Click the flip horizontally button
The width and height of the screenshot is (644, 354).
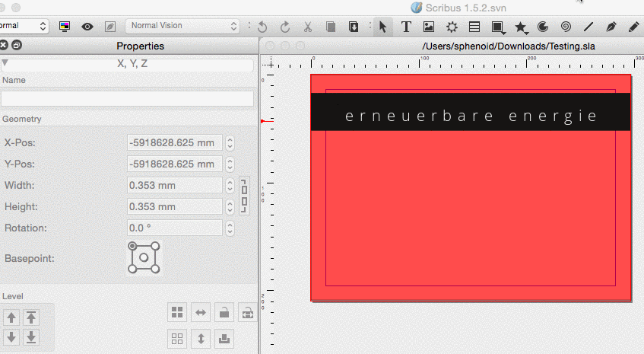(x=201, y=311)
